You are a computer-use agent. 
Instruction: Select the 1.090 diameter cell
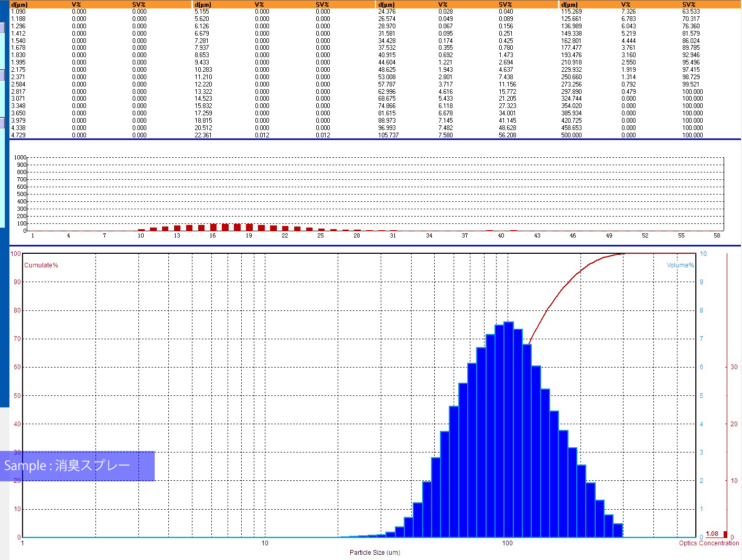point(18,12)
